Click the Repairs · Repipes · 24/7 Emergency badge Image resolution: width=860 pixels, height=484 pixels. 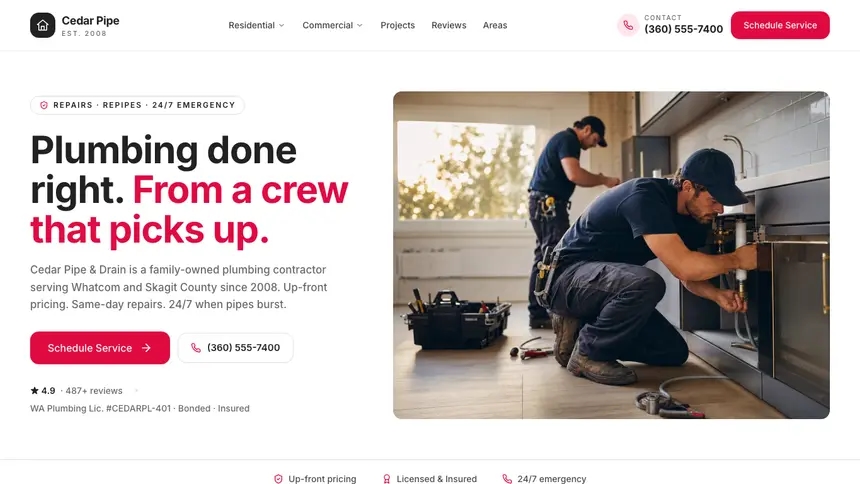coord(137,105)
